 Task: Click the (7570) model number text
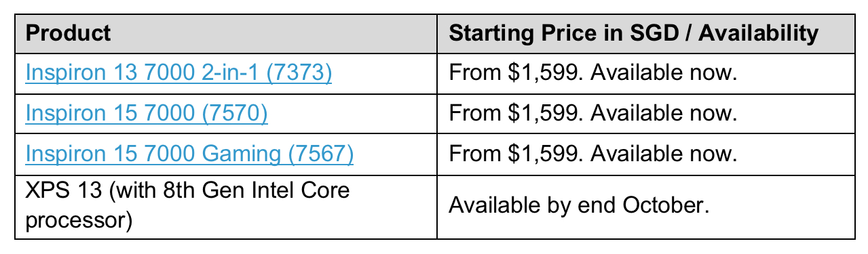pos(235,113)
